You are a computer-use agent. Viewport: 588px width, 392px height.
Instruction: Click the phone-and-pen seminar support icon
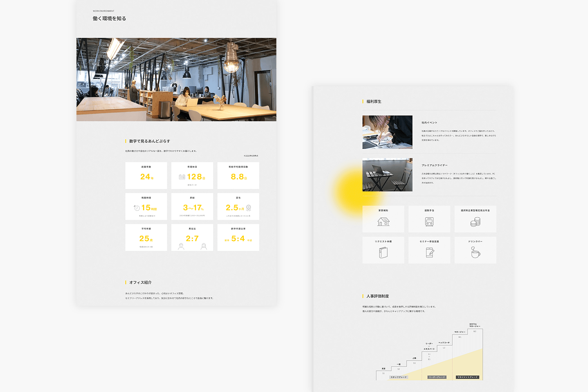pyautogui.click(x=430, y=253)
